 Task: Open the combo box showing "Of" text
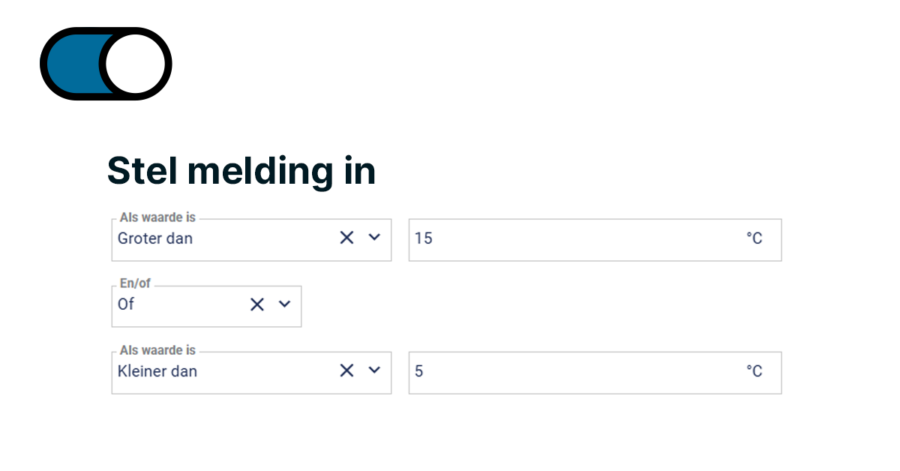tap(207, 306)
